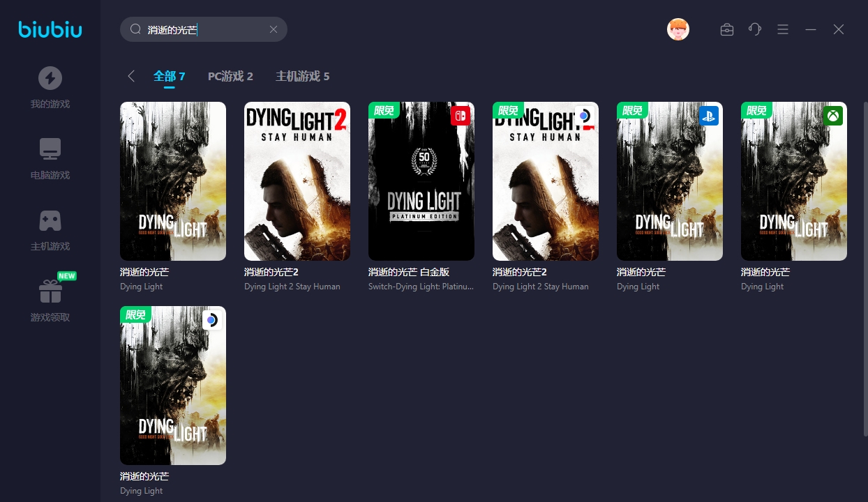This screenshot has height=502, width=868.
Task: Open 主机游戏 gamepad sidebar icon
Action: click(x=50, y=220)
